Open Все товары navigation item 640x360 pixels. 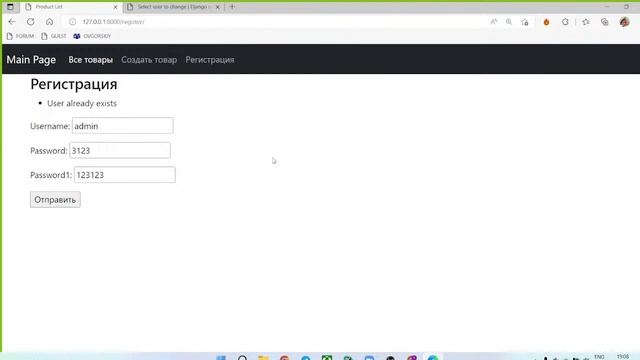[91, 60]
